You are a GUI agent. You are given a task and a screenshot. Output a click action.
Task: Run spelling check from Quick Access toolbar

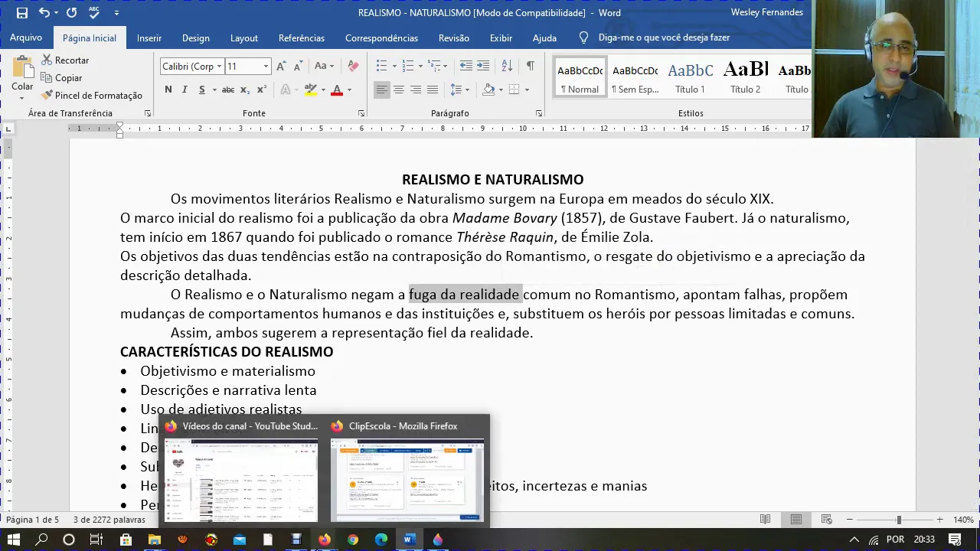click(94, 13)
